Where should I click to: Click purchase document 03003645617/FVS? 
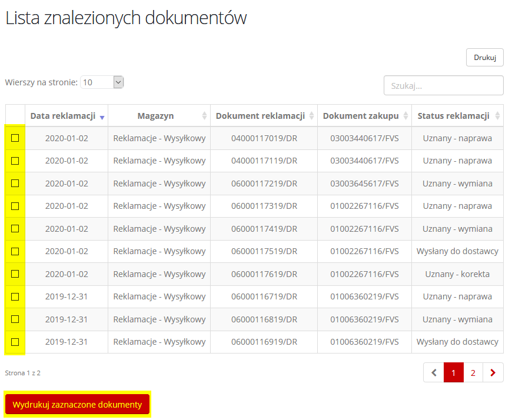[x=364, y=184]
